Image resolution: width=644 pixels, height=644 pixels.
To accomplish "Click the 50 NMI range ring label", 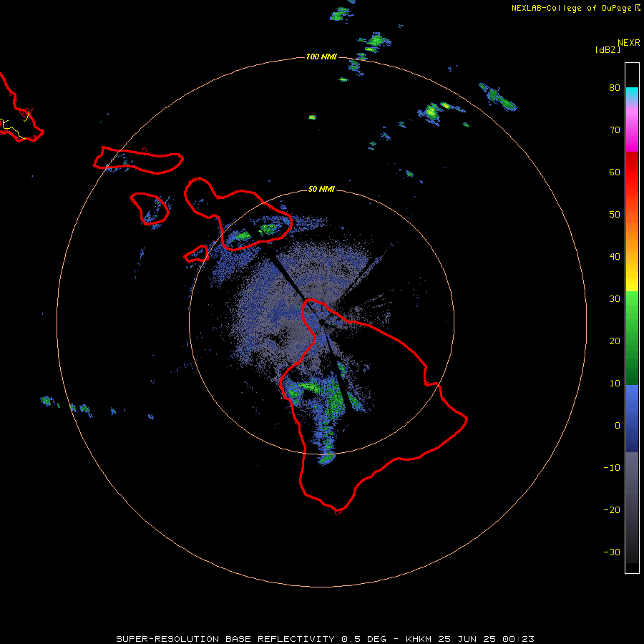I will point(321,190).
